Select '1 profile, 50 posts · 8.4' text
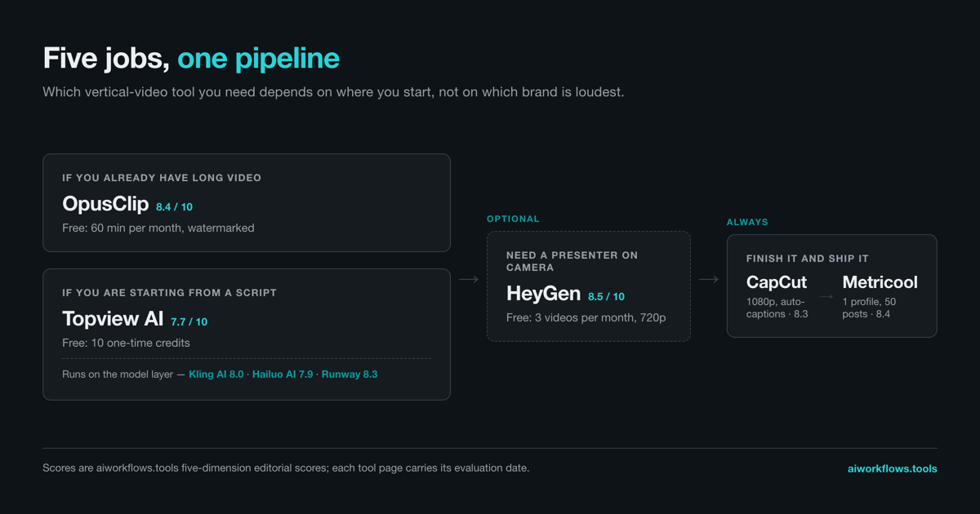980x514 pixels. (870, 308)
